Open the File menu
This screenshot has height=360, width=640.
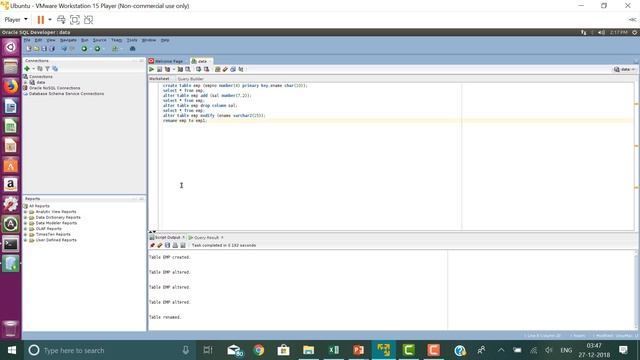[x=27, y=40]
